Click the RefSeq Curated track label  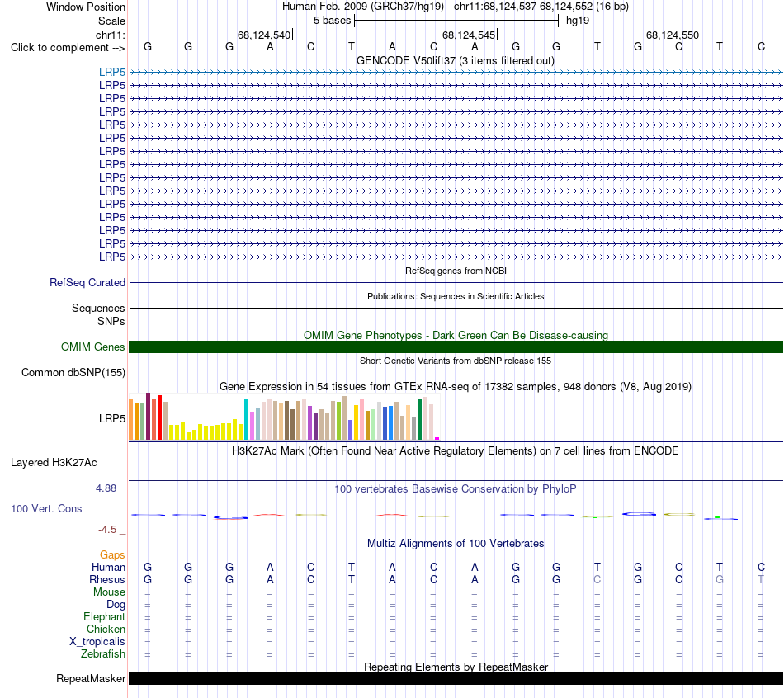pos(87,282)
